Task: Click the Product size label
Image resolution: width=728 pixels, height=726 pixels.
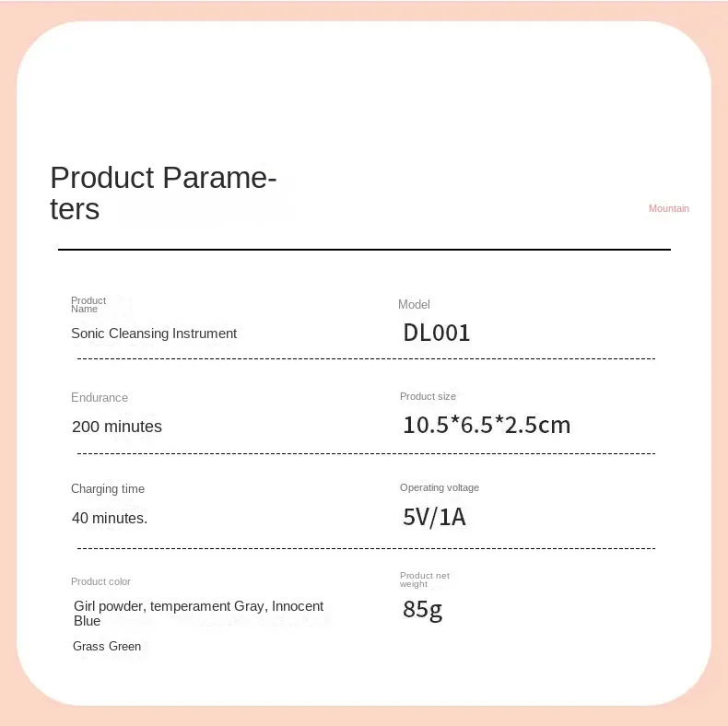Action: click(428, 396)
